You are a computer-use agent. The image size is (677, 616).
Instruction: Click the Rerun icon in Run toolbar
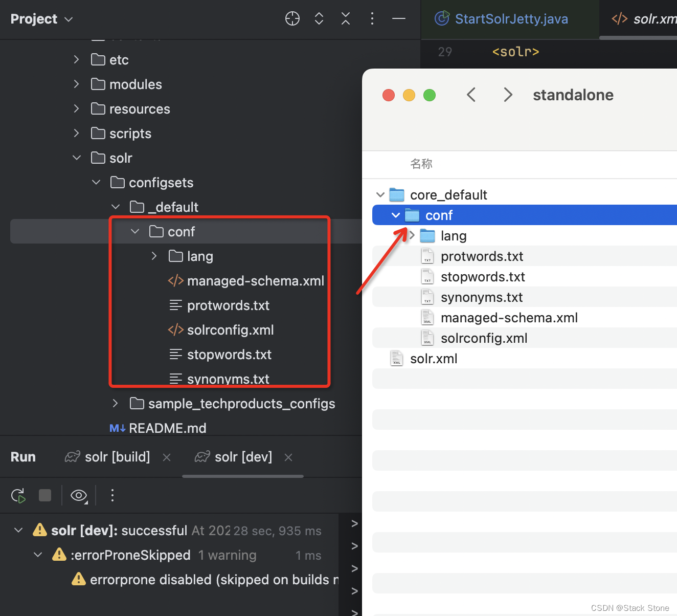tap(18, 495)
